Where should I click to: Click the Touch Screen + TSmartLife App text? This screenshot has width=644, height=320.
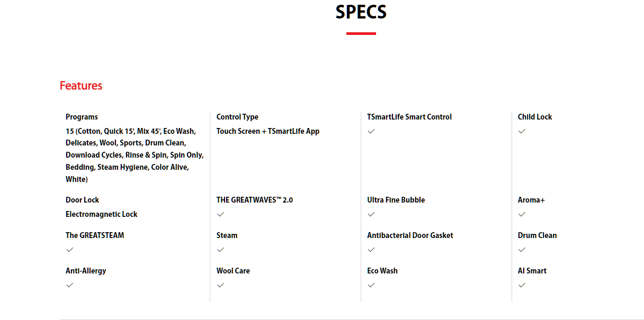[267, 131]
